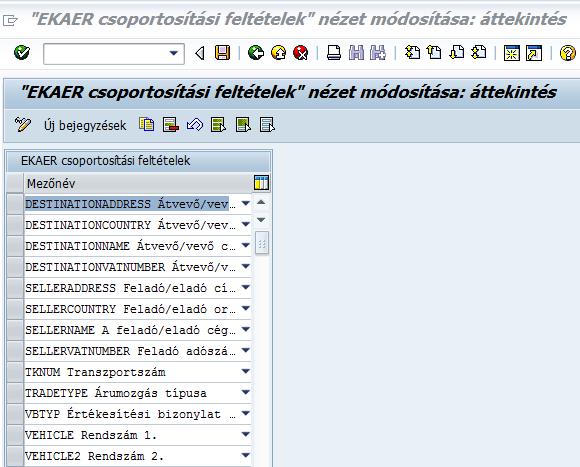Go to previous page icon
The width and height of the screenshot is (580, 467).
click(x=434, y=53)
